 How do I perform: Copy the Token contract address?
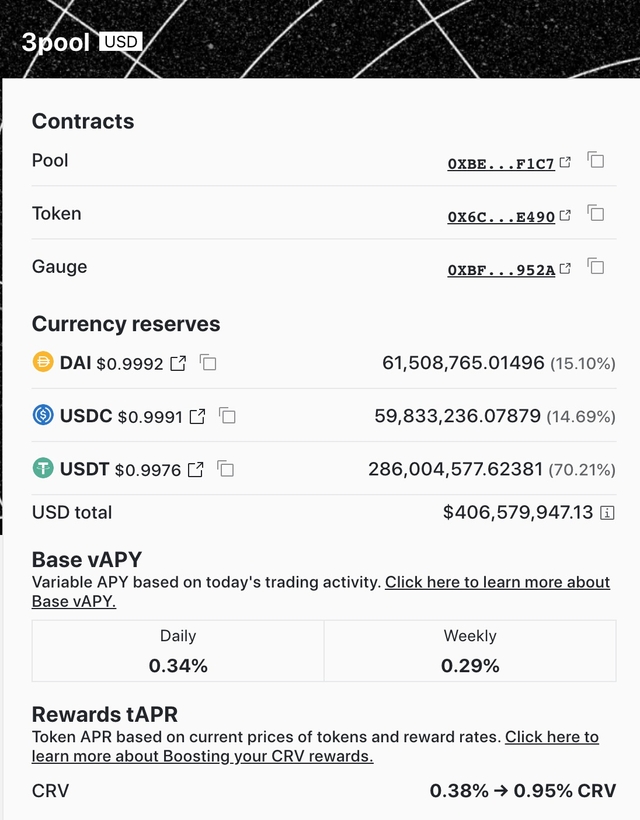[x=596, y=213]
